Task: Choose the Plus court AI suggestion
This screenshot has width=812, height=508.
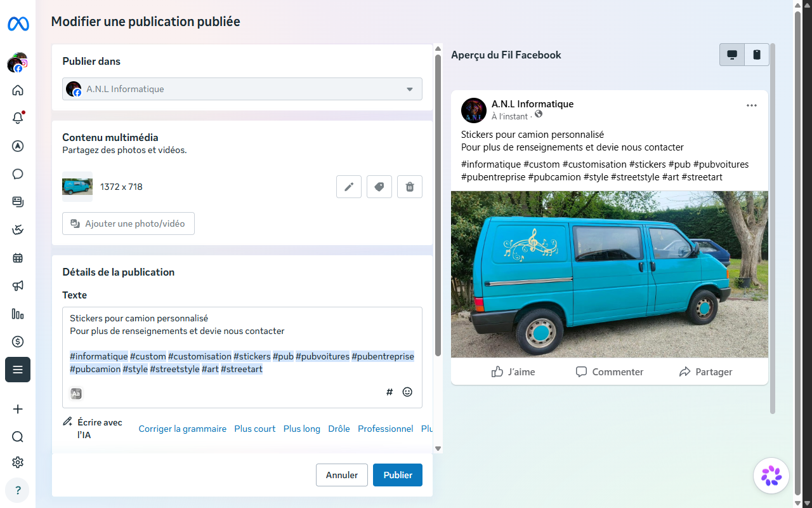Action: tap(255, 429)
